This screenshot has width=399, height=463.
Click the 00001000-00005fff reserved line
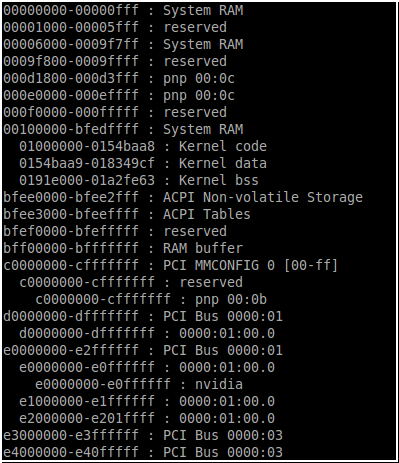click(x=115, y=28)
